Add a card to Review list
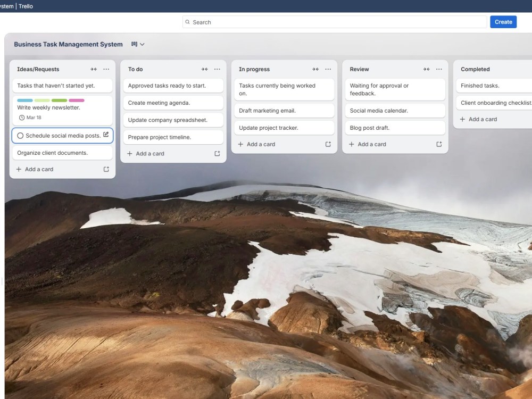The height and width of the screenshot is (399, 532). (x=368, y=144)
